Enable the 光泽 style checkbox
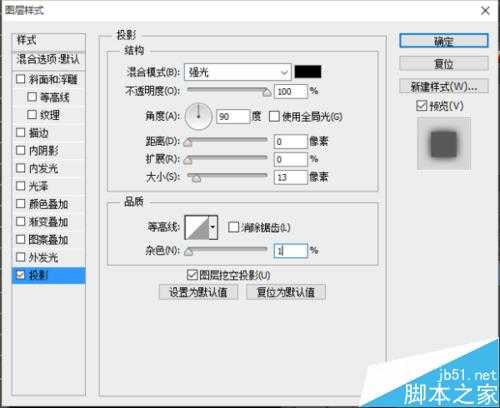500x408 pixels. 21,186
